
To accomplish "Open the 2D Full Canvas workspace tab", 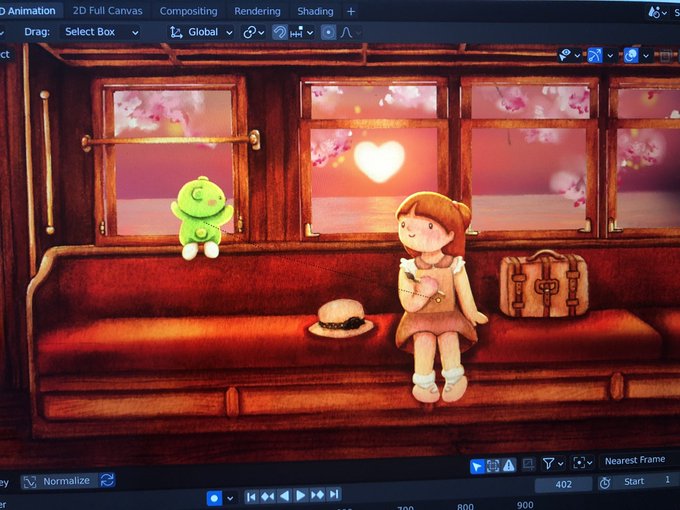I will click(x=107, y=11).
